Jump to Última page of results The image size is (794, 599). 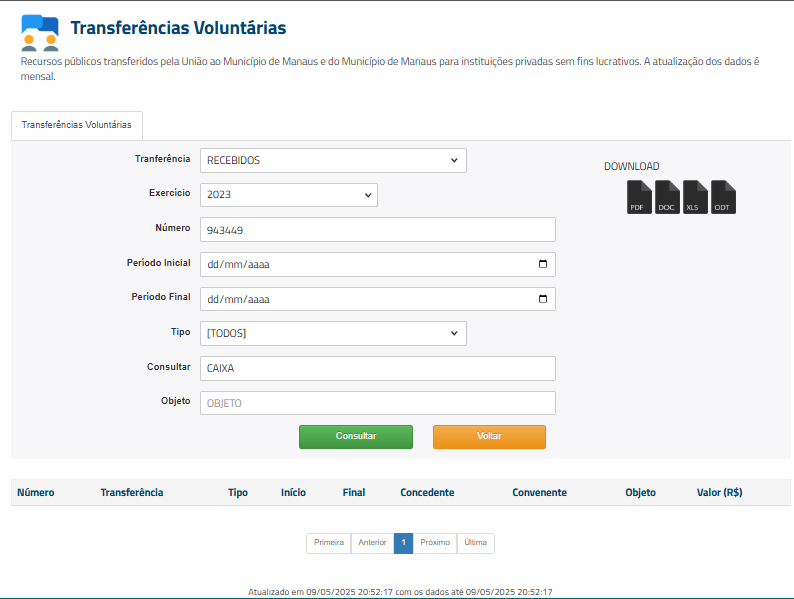[x=475, y=543]
